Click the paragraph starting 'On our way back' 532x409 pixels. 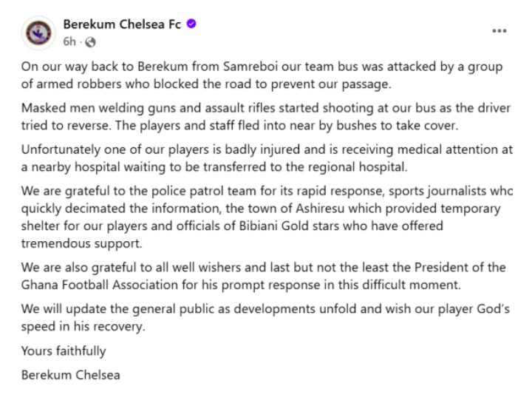[x=262, y=75]
